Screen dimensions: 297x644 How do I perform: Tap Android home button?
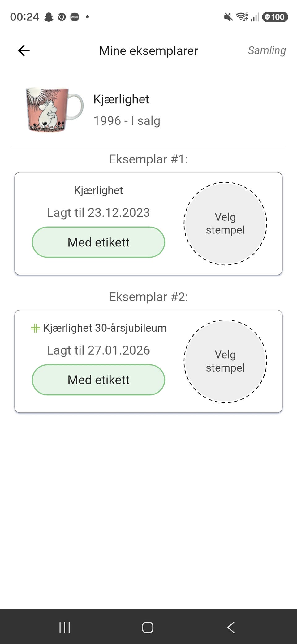coord(148,628)
